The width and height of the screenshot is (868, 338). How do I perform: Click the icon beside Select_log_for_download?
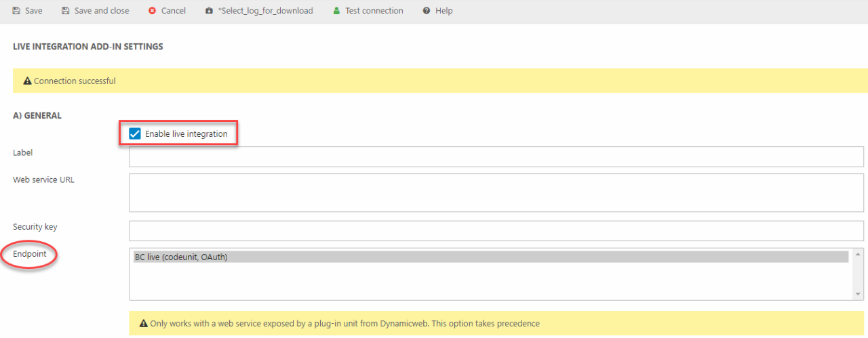[x=209, y=11]
